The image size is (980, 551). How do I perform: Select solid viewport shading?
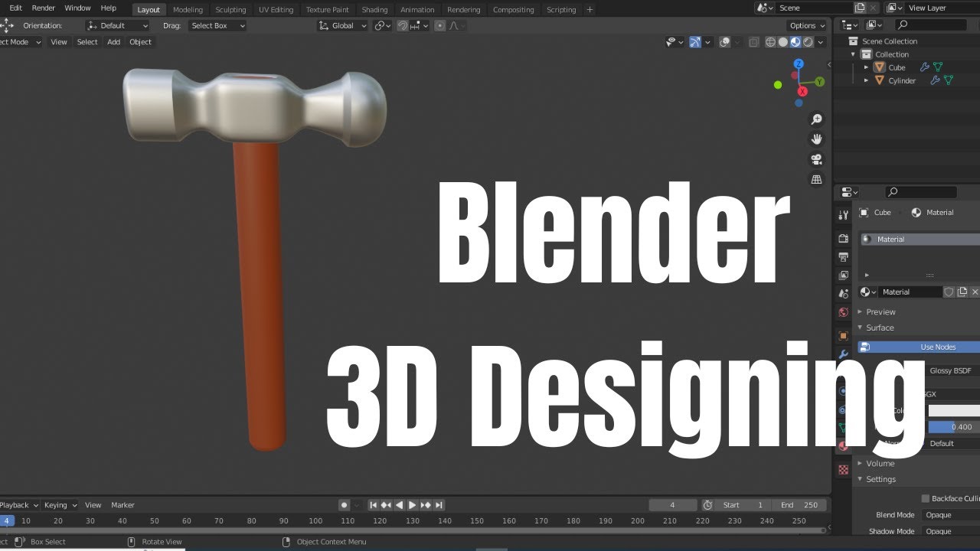tap(783, 42)
